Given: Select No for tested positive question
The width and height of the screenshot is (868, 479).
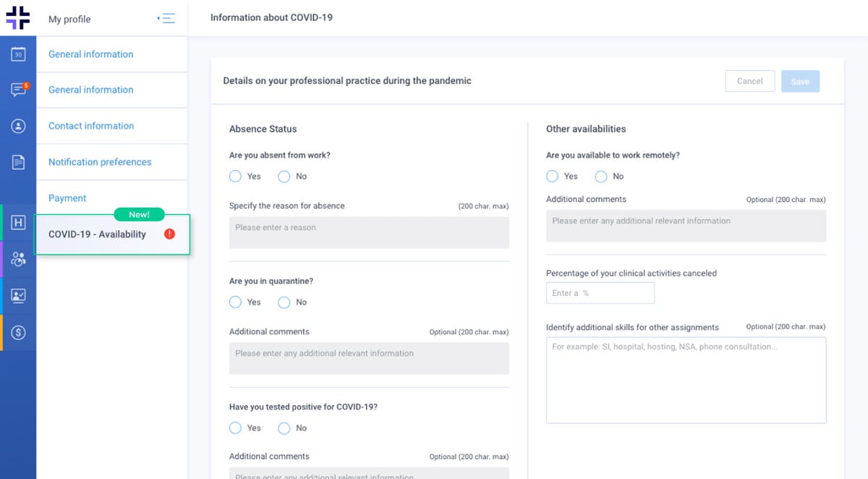Looking at the screenshot, I should tap(284, 428).
